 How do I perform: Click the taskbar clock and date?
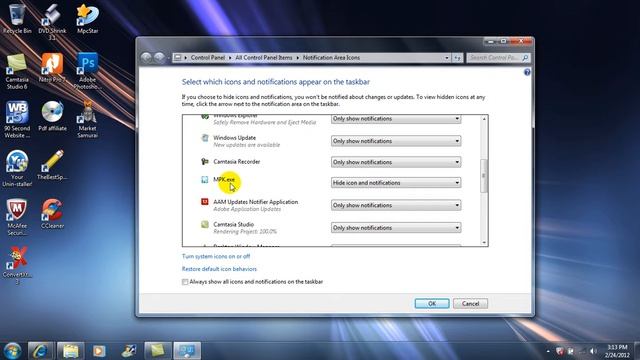[617, 351]
